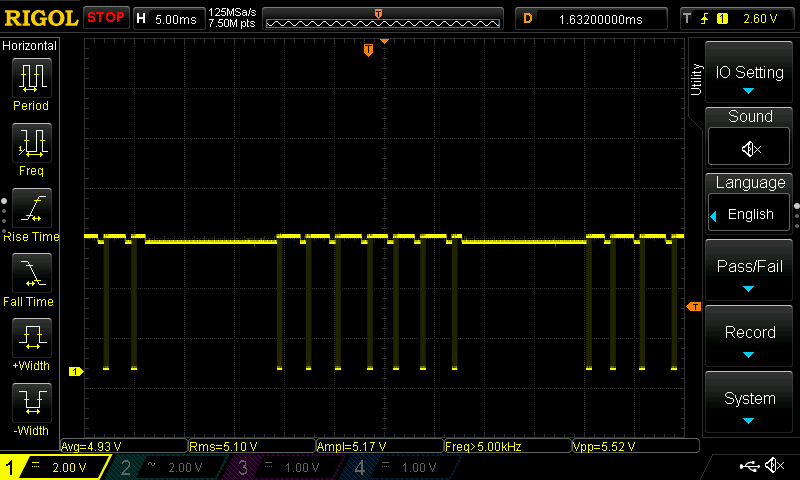Expand the Pass/Fail submenu
800x480 pixels.
pyautogui.click(x=750, y=271)
